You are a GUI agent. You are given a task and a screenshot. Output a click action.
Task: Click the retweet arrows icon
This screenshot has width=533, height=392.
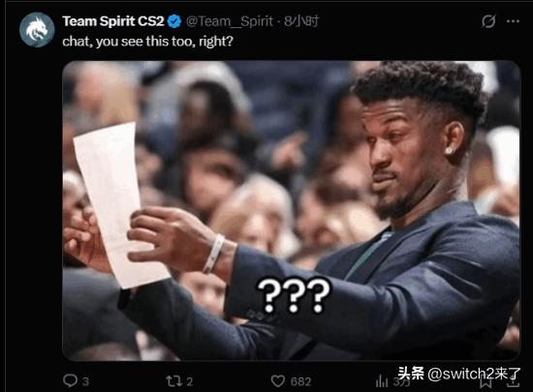tap(173, 380)
